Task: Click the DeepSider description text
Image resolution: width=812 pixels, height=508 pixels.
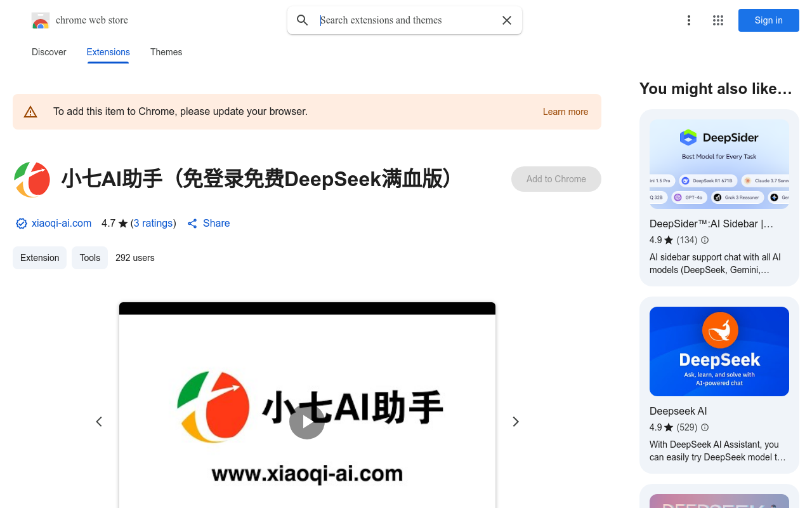Action: coord(715,264)
